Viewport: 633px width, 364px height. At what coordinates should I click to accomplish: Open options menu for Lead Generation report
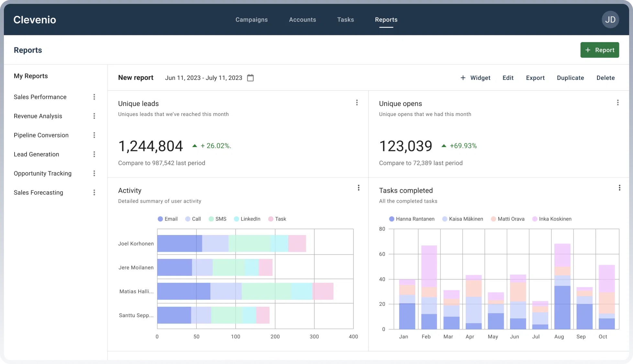[94, 154]
